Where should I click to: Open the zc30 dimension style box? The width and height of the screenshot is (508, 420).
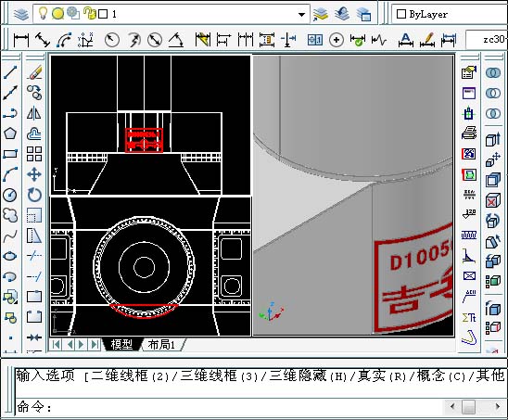(x=487, y=40)
